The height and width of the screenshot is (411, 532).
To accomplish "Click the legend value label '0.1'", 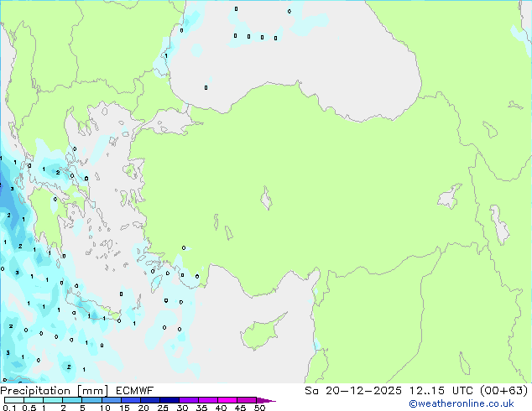I will pos(9,408).
